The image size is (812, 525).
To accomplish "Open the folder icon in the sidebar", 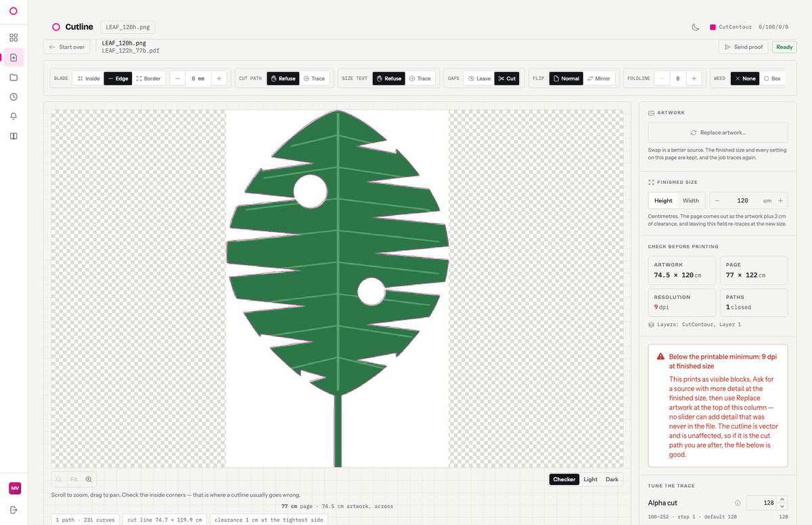I will [x=14, y=77].
